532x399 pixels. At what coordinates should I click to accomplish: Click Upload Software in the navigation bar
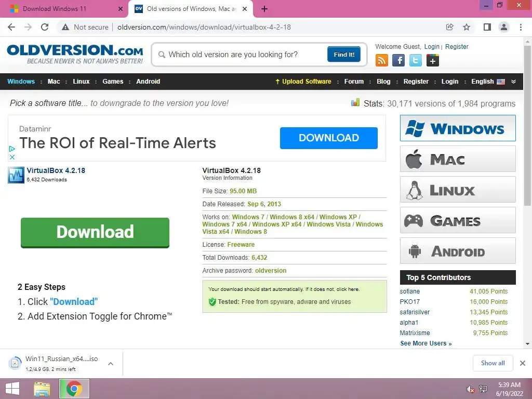[x=303, y=82]
